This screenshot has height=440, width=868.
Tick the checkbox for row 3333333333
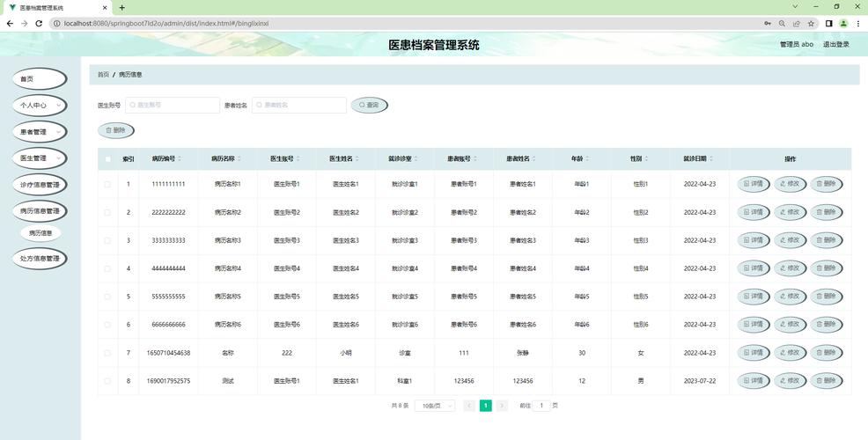[x=107, y=241]
